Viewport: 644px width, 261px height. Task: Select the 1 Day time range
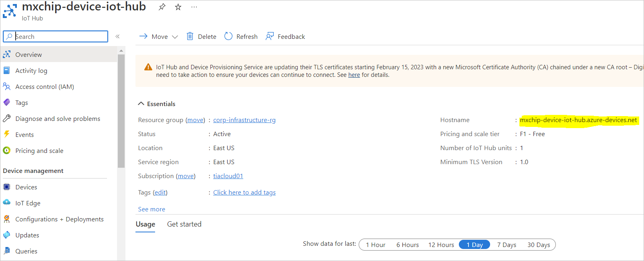coord(474,245)
